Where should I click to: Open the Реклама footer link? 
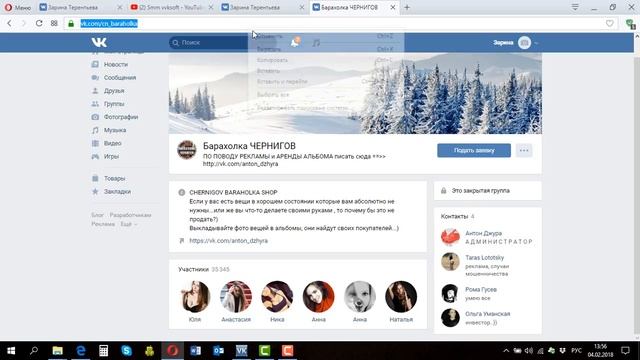pos(103,224)
